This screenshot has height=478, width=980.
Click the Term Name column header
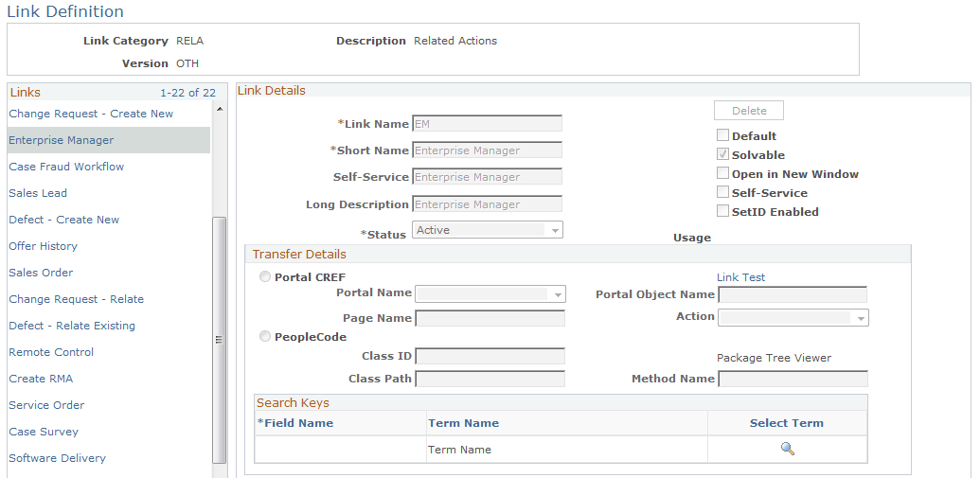coord(463,423)
